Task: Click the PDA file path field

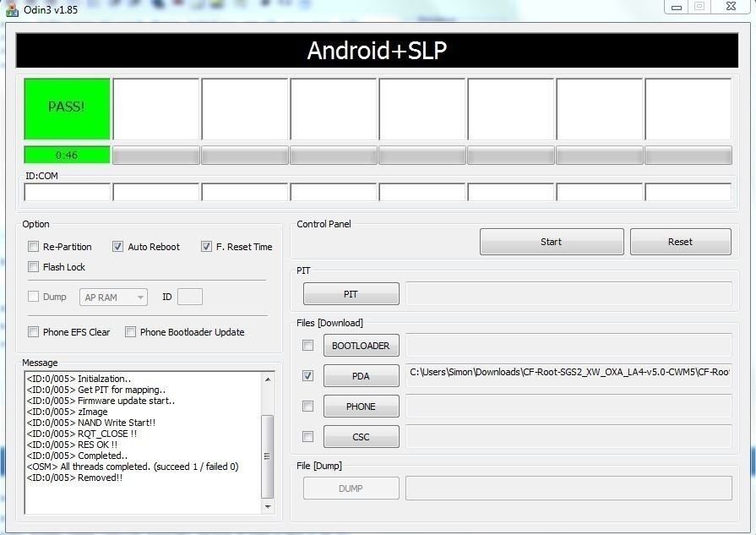Action: [569, 375]
